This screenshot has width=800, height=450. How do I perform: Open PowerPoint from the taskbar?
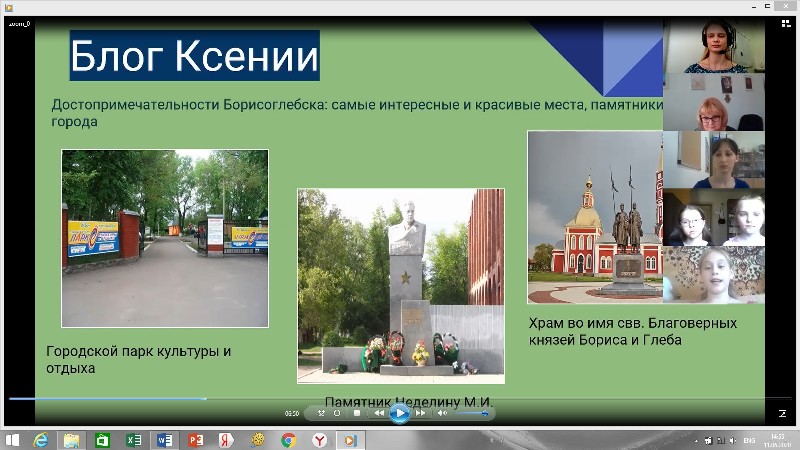click(x=196, y=439)
